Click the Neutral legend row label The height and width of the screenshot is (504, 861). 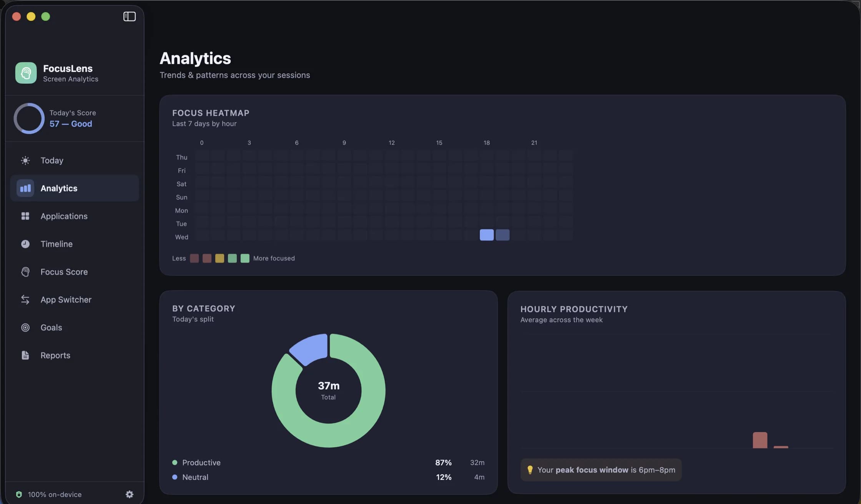[x=195, y=477]
